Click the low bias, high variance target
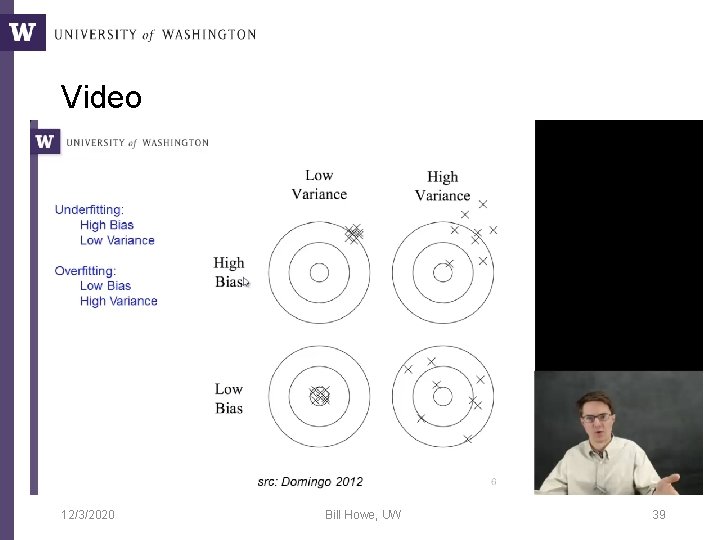The image size is (720, 540). click(443, 396)
